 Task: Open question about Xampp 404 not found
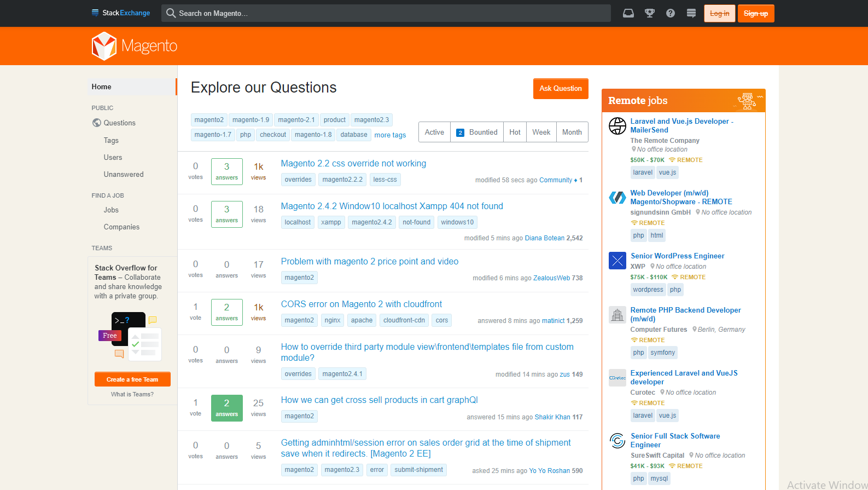392,206
